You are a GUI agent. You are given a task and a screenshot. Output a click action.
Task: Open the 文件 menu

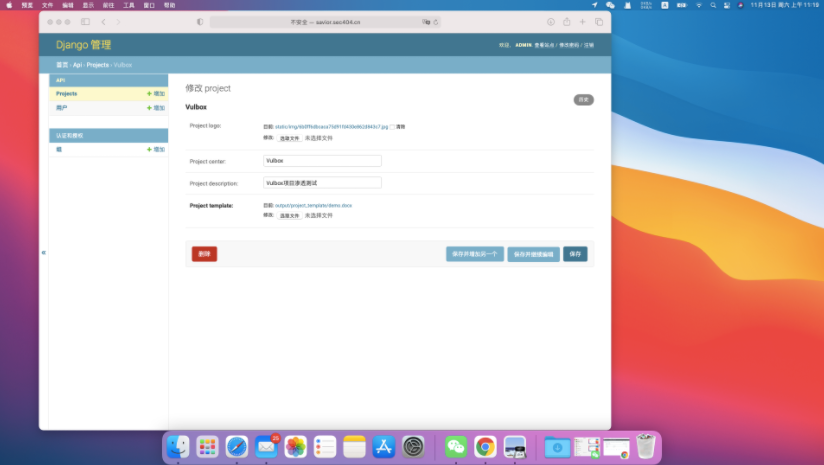coord(47,5)
